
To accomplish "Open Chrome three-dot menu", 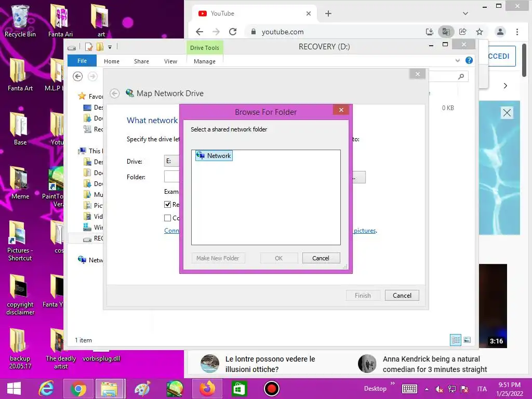I will click(517, 32).
